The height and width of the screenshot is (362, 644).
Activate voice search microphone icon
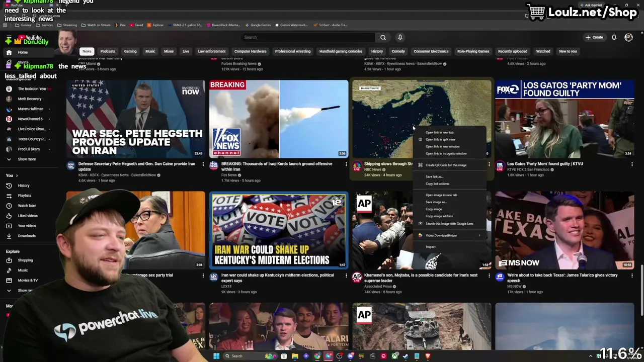pyautogui.click(x=400, y=37)
